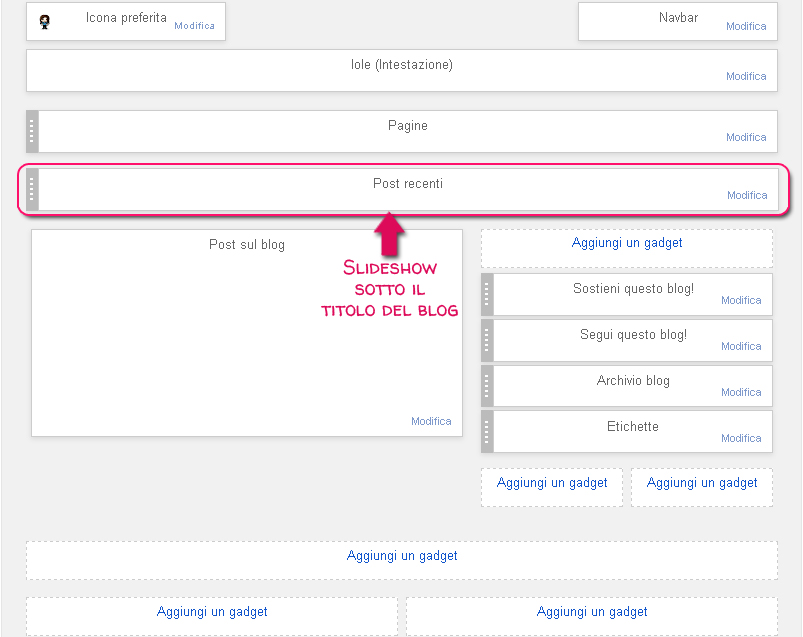This screenshot has width=803, height=637.
Task: Click drag handle of Sostieni questo blog!
Action: point(487,294)
